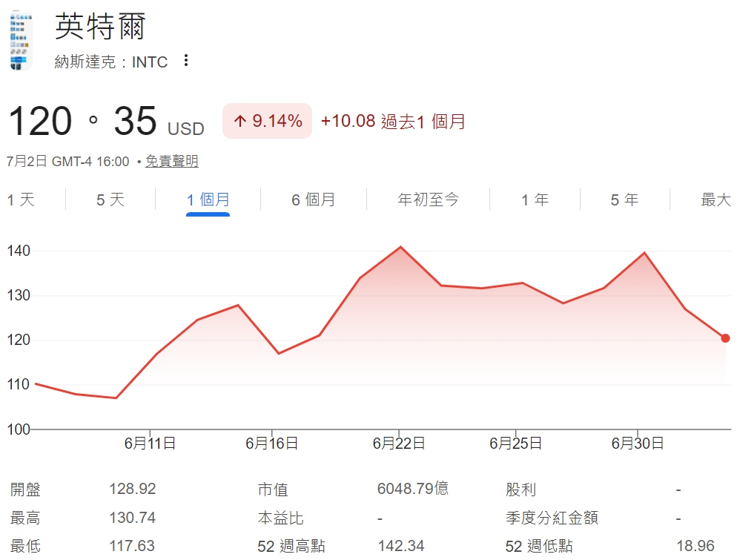Image resolution: width=737 pixels, height=560 pixels.
Task: Click the 52 週低點 label
Action: [x=539, y=547]
